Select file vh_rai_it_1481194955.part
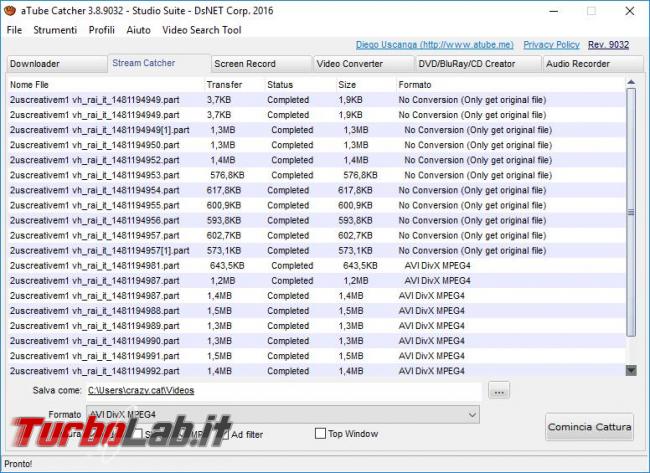The image size is (650, 473). click(316, 205)
